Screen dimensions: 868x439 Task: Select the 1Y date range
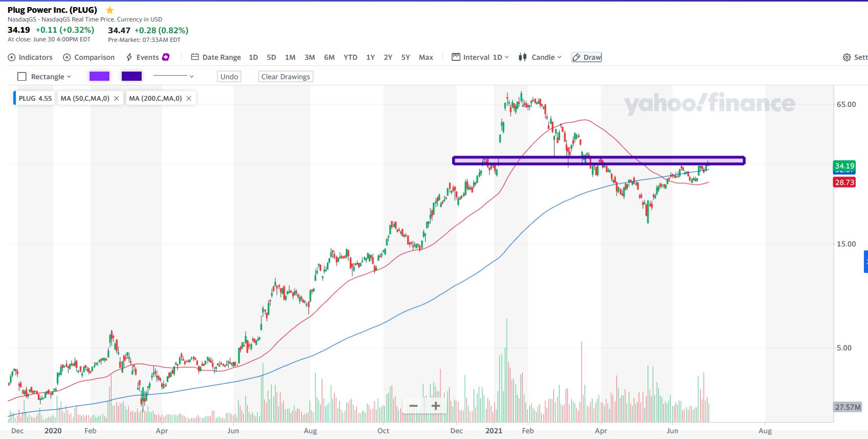[x=371, y=57]
